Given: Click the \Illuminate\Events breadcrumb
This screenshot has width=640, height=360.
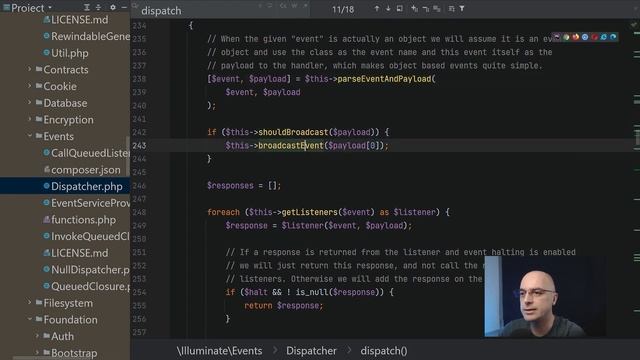Looking at the screenshot, I should 219,351.
